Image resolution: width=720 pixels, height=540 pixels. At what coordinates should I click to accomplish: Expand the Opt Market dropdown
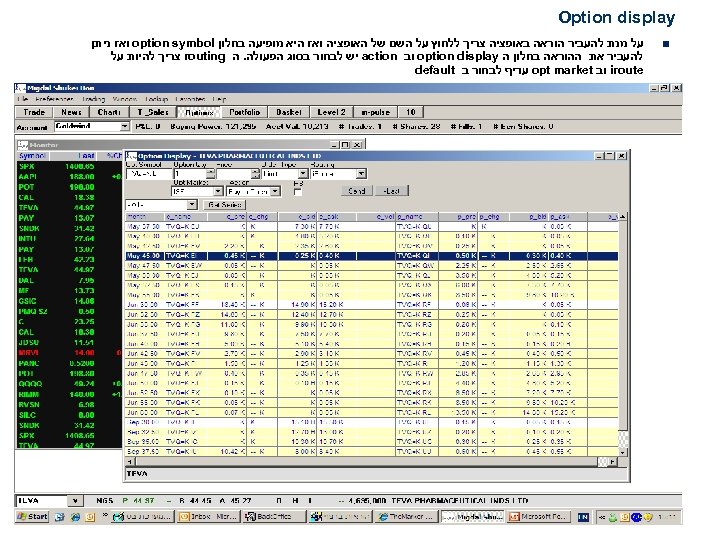pyautogui.click(x=218, y=191)
